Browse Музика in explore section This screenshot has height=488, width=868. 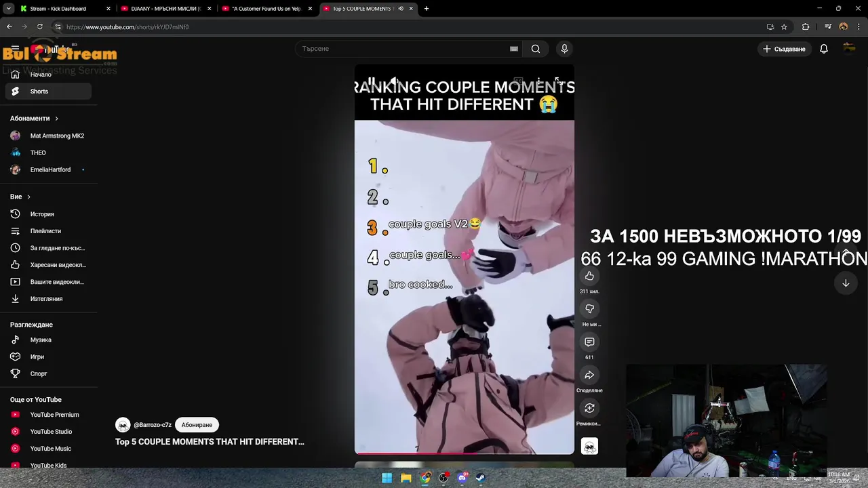coord(48,340)
